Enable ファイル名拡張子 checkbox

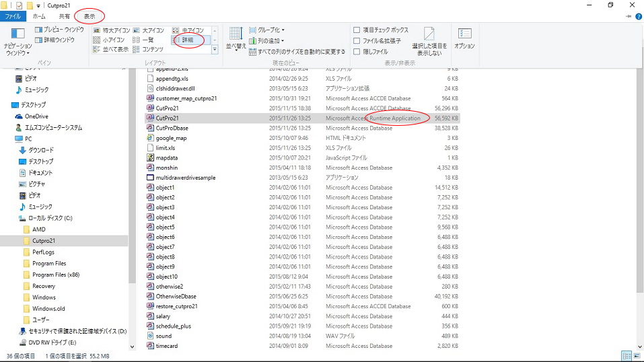point(357,40)
